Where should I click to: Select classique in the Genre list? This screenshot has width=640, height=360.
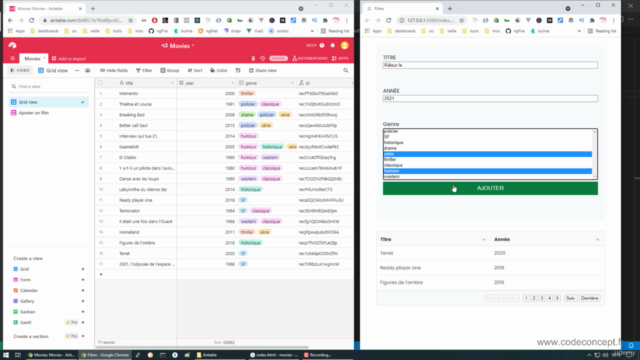click(x=488, y=165)
